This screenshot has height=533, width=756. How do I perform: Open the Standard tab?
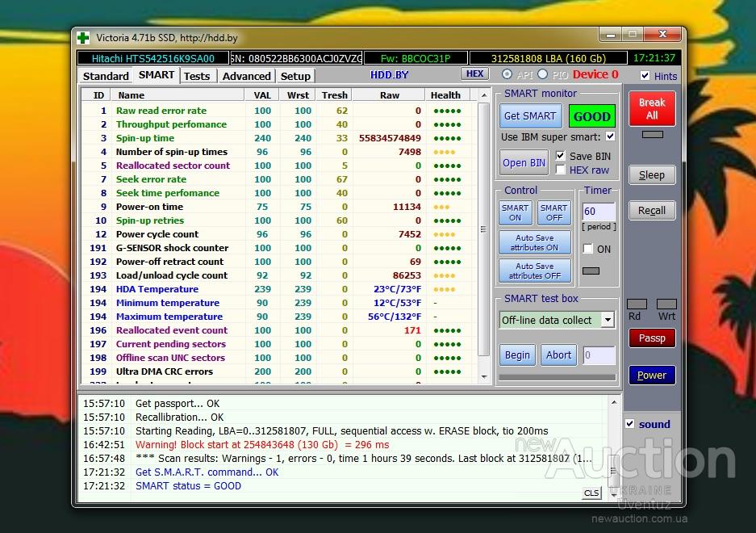coord(106,76)
